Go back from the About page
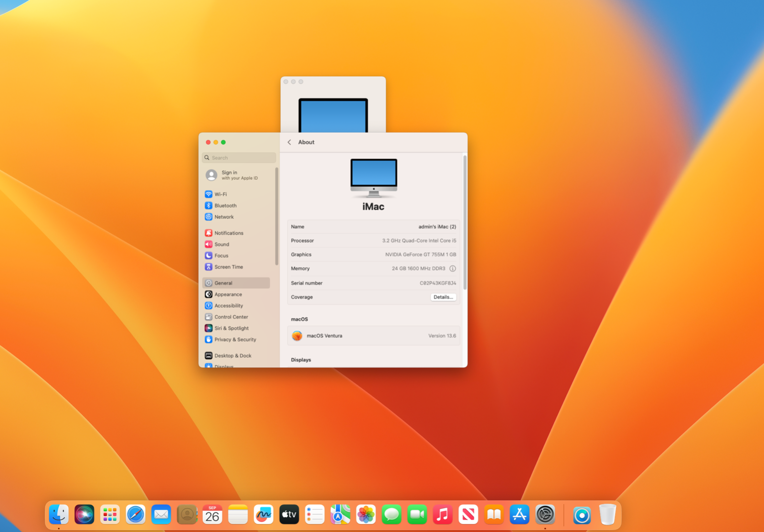The image size is (764, 532). pyautogui.click(x=289, y=142)
